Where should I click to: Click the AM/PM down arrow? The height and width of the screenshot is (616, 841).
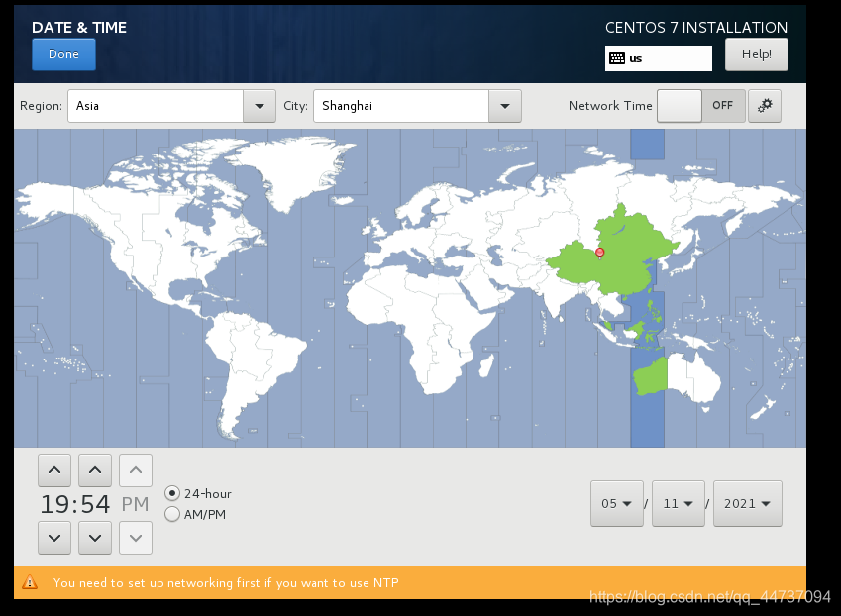click(x=136, y=537)
